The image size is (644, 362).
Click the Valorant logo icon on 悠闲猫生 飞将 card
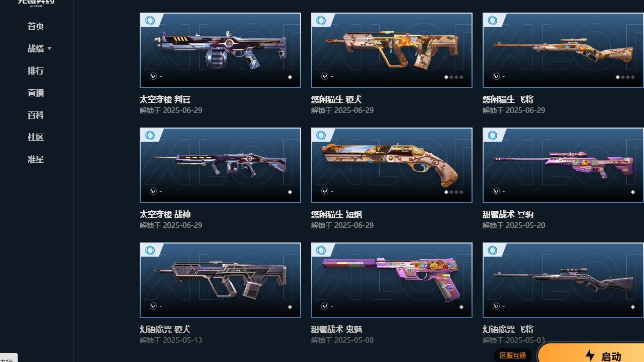tap(496, 76)
